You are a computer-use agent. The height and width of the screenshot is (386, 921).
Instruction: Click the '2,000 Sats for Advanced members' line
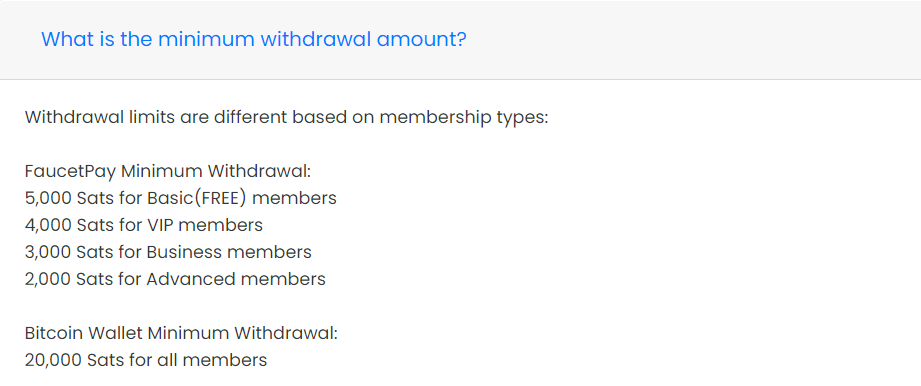pyautogui.click(x=175, y=279)
